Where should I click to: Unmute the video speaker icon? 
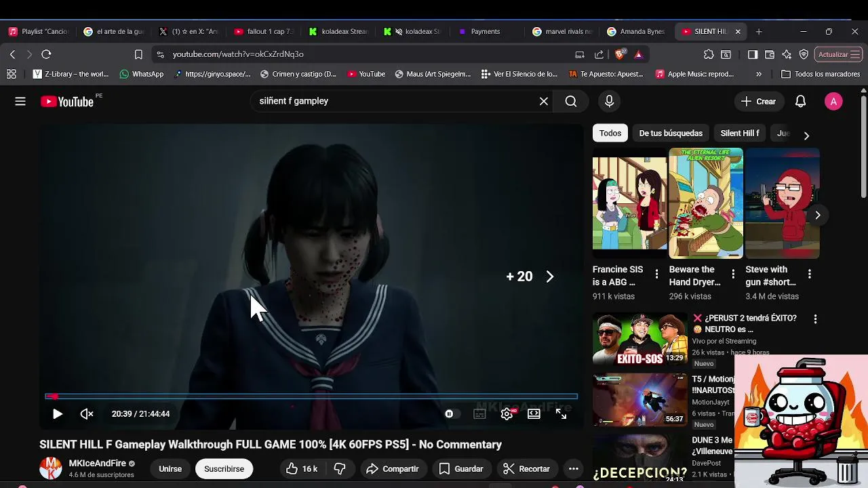click(x=87, y=413)
